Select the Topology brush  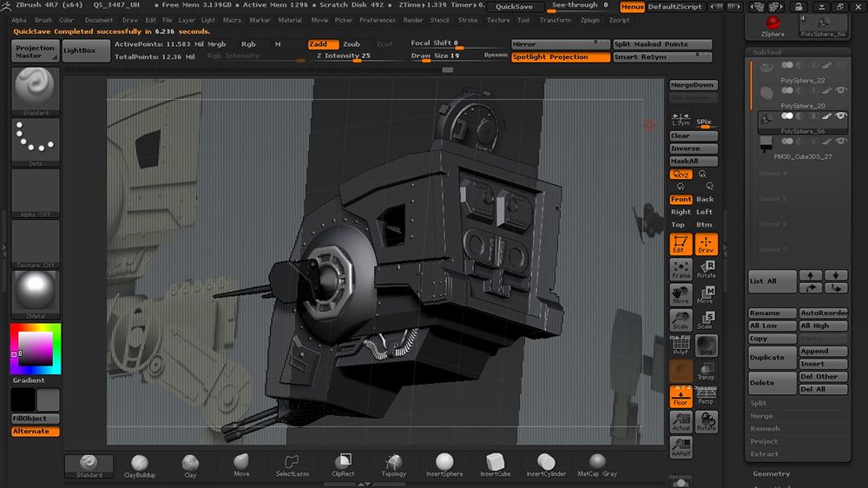393,465
